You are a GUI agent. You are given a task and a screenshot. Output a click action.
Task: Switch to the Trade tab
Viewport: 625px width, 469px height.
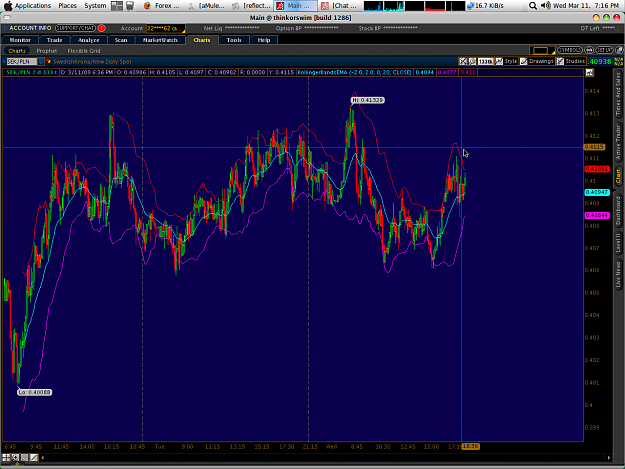click(x=55, y=40)
